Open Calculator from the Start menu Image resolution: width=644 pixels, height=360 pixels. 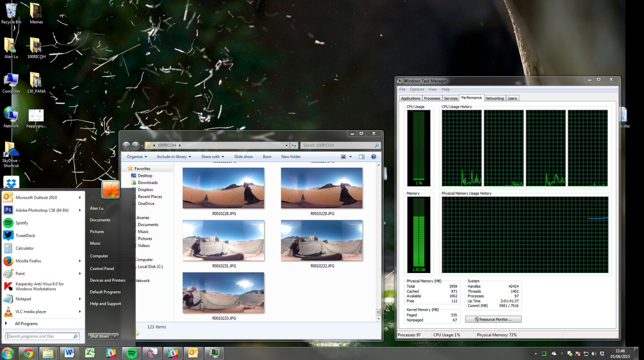(x=24, y=248)
